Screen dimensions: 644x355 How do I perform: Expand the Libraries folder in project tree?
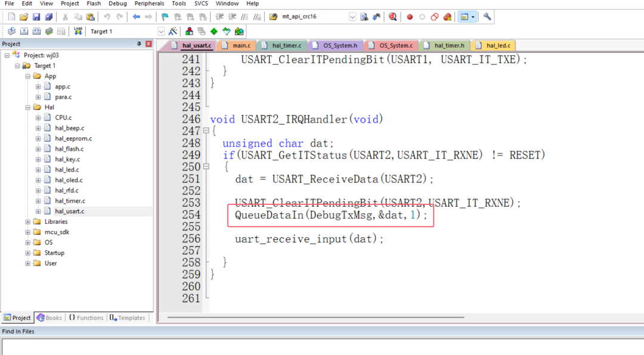click(x=28, y=222)
